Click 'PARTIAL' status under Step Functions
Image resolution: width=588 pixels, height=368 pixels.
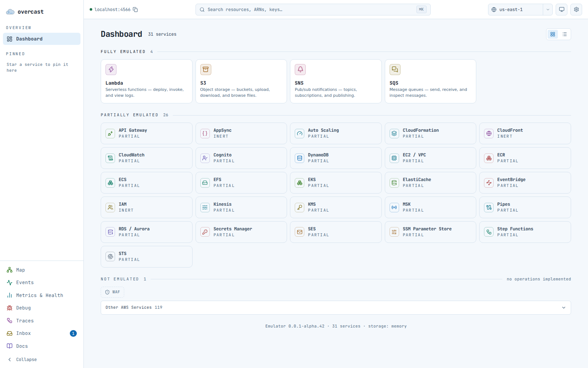508,235
